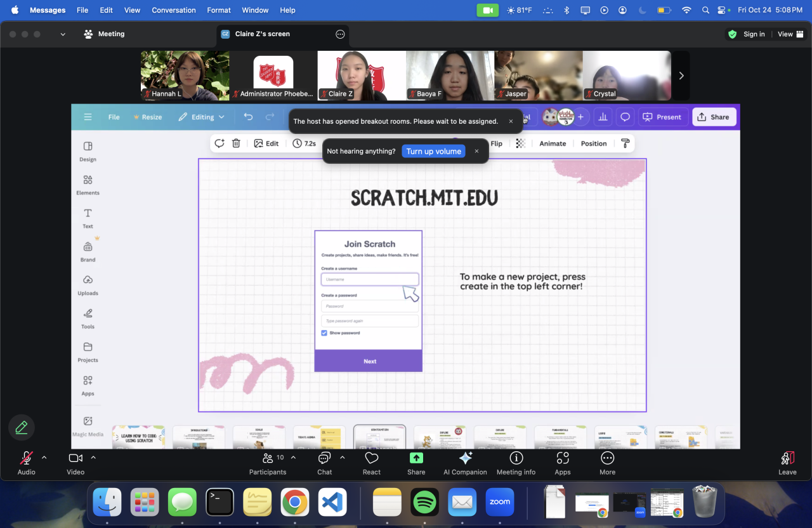Expand the chat options caret
Image resolution: width=812 pixels, height=528 pixels.
click(x=343, y=457)
